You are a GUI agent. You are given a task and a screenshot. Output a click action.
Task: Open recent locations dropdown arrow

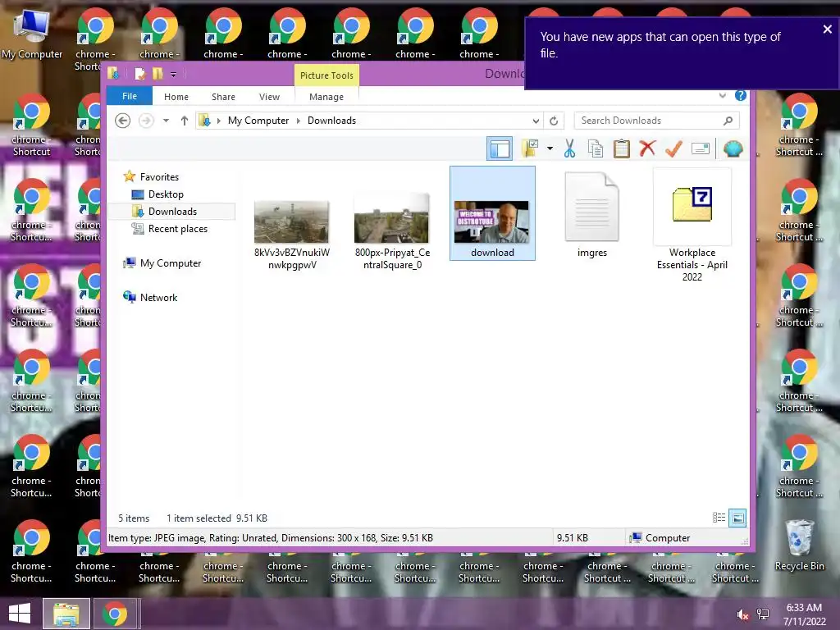coord(166,121)
